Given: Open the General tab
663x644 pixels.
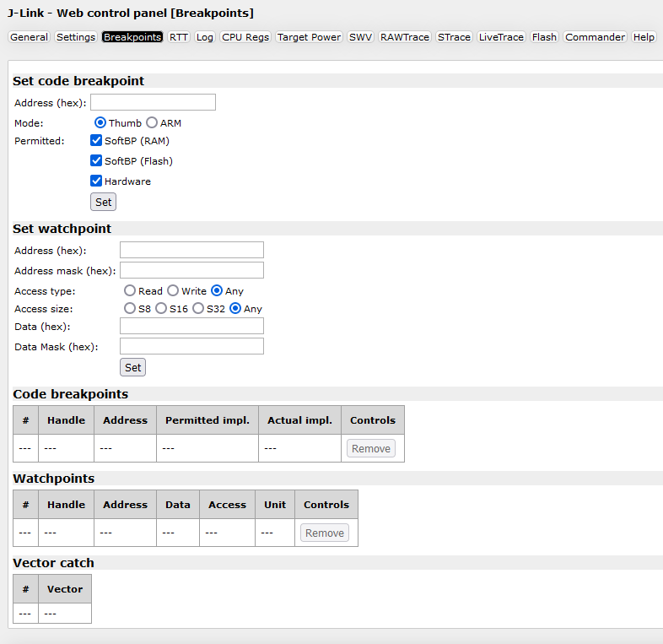Looking at the screenshot, I should pos(29,37).
